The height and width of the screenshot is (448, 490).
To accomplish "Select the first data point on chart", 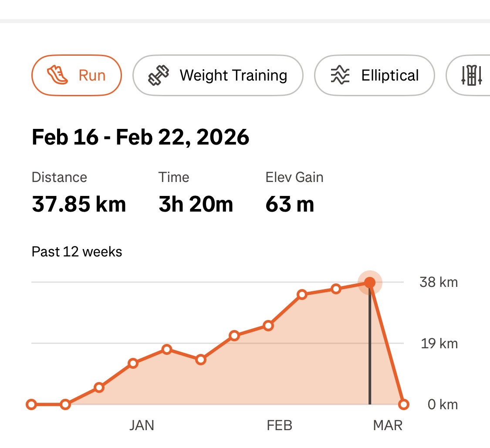I will [31, 404].
